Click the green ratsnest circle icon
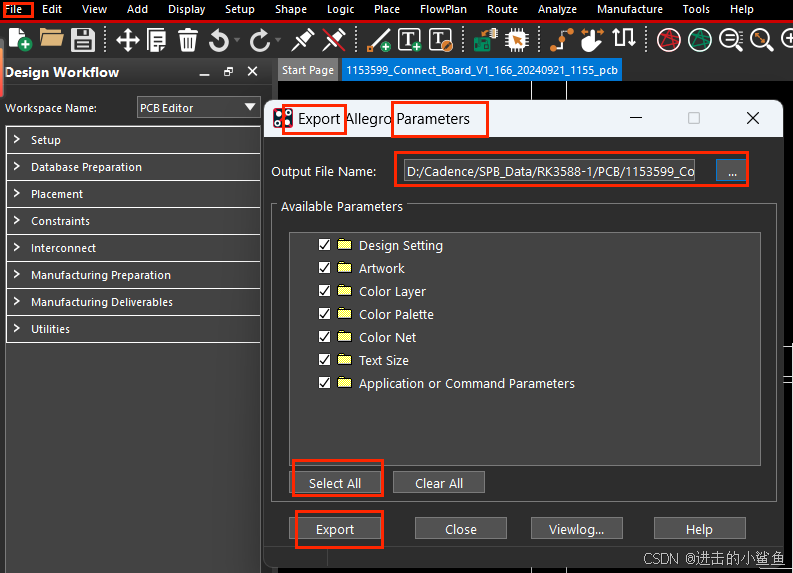The image size is (793, 573). tap(699, 40)
